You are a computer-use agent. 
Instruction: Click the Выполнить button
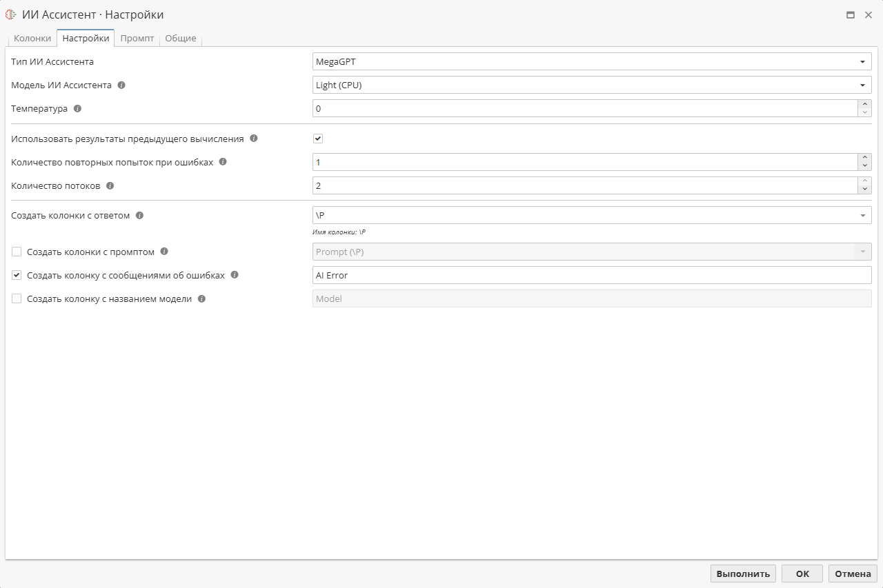tap(743, 574)
